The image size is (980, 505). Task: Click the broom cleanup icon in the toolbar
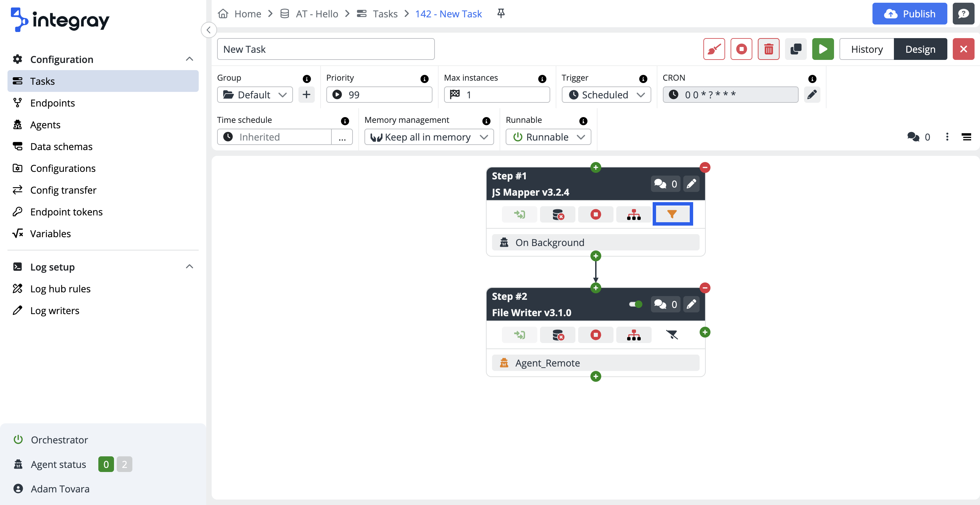(x=714, y=49)
